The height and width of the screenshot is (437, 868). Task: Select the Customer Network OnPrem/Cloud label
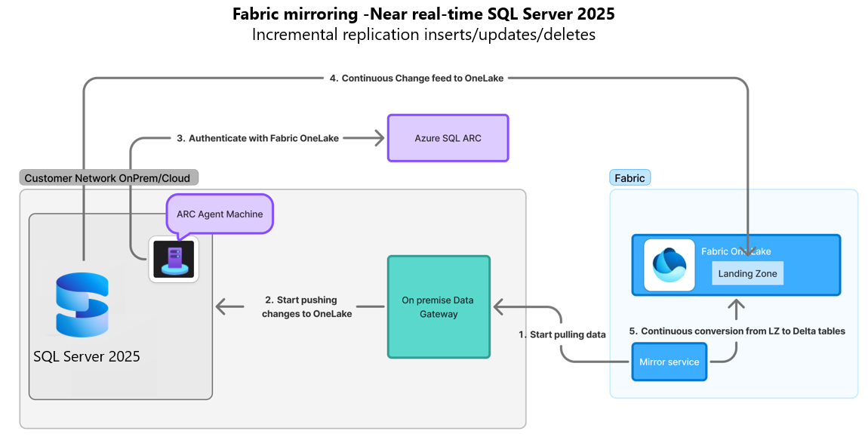coord(109,178)
